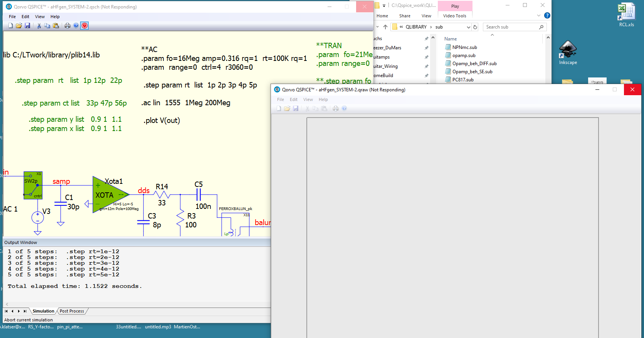
Task: Refresh the Explorer address bar
Action: coord(475,27)
